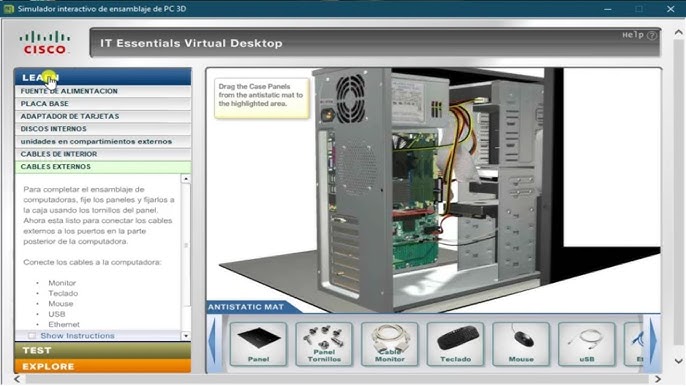This screenshot has height=386, width=686.
Task: Pick the Panel Tornillos screws icon
Action: pyautogui.click(x=324, y=344)
